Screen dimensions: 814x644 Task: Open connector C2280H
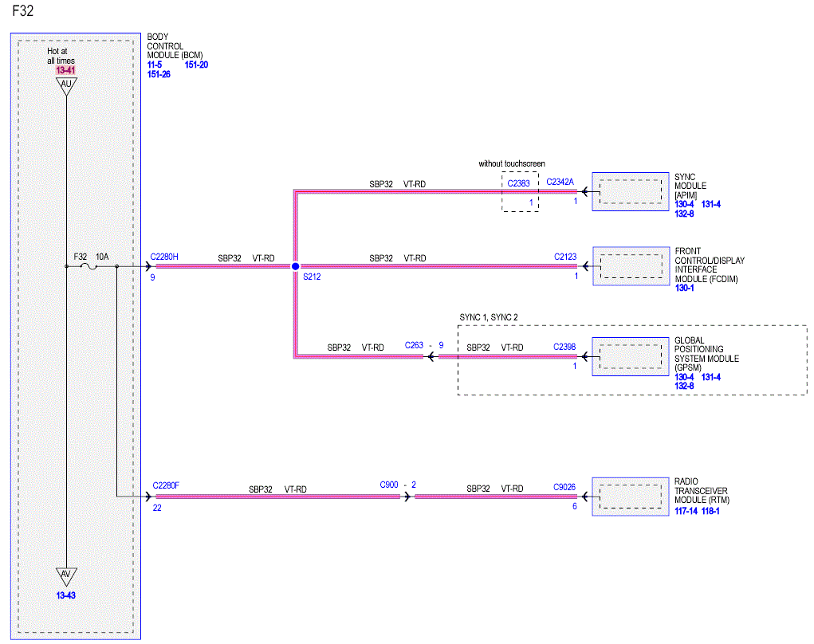164,257
